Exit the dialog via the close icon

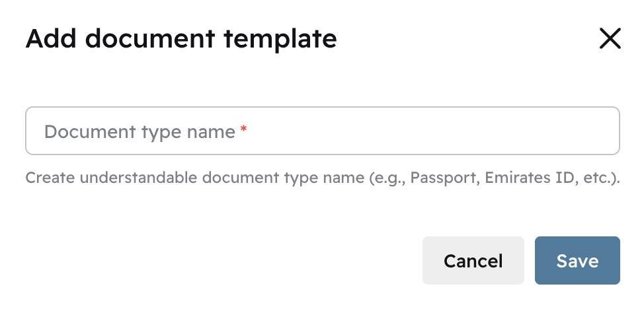[609, 39]
